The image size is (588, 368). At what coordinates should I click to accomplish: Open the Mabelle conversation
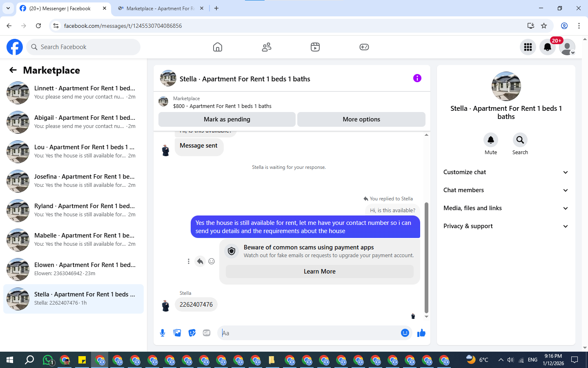click(x=73, y=240)
